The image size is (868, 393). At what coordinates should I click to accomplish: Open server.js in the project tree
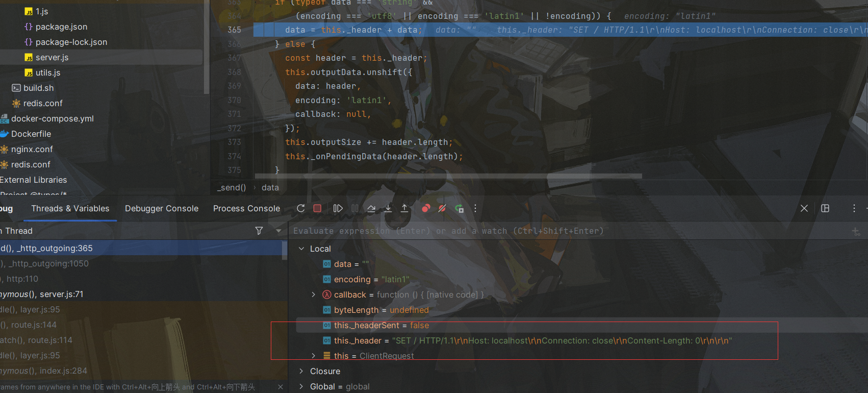[52, 57]
